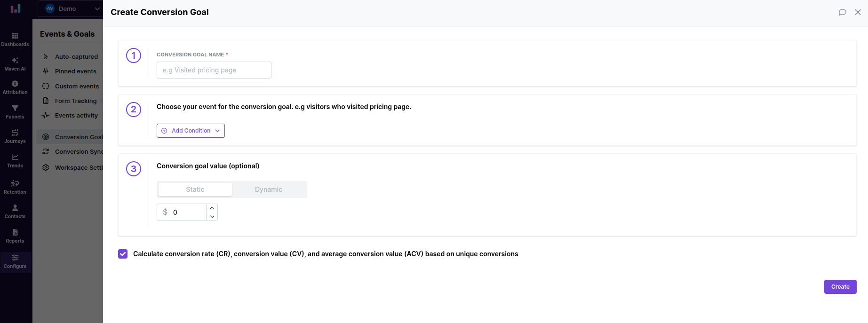Close the Create Conversion Goal panel
The width and height of the screenshot is (868, 323).
point(858,12)
